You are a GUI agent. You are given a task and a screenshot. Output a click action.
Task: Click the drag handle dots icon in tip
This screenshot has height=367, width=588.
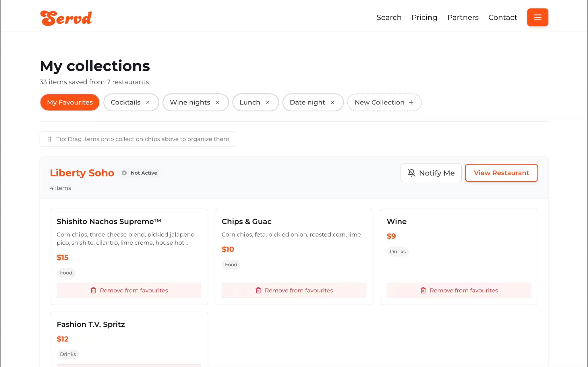click(x=50, y=139)
